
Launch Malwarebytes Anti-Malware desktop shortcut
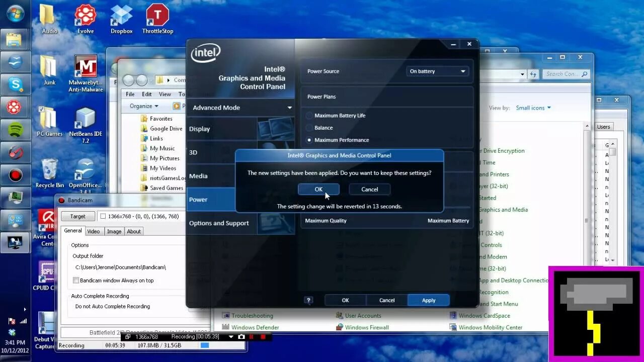click(x=86, y=74)
